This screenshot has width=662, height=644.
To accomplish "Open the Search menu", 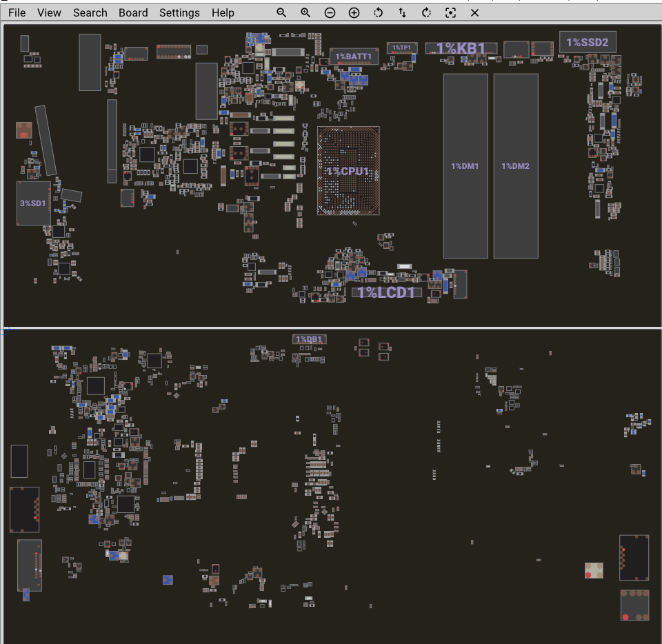I will tap(90, 12).
